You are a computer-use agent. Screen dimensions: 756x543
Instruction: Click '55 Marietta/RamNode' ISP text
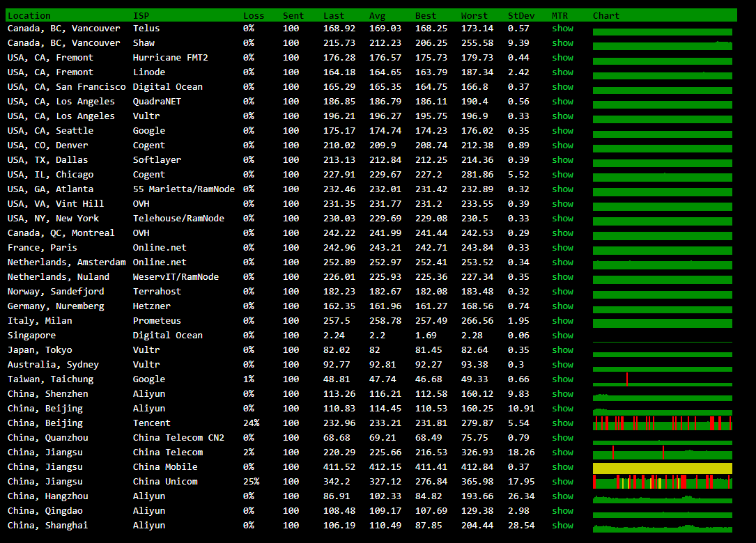(184, 189)
